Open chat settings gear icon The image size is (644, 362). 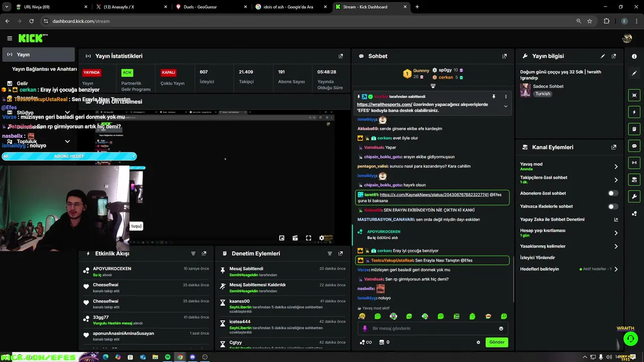(x=478, y=342)
